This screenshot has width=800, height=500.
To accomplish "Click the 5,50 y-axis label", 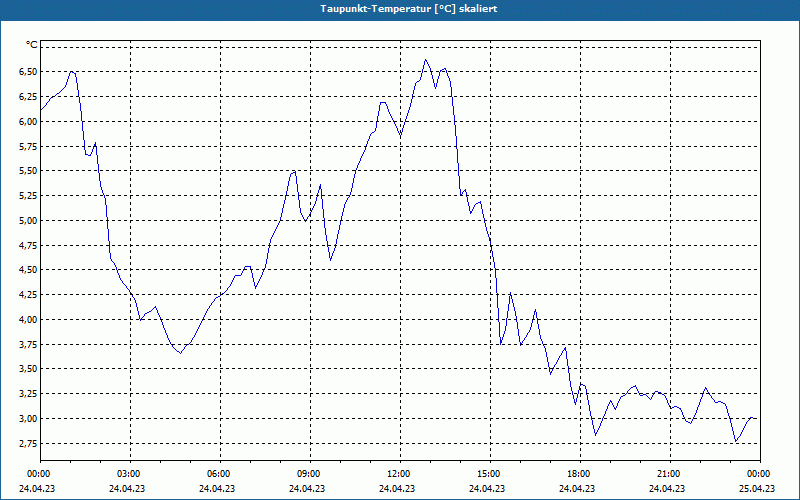I will (x=28, y=171).
